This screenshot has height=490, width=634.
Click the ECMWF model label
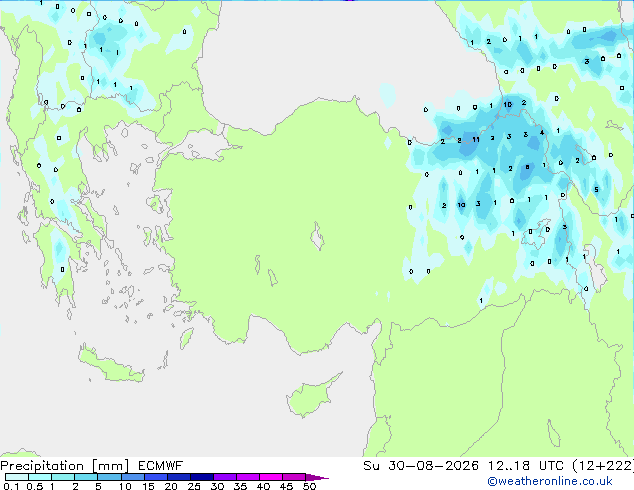pos(161,466)
